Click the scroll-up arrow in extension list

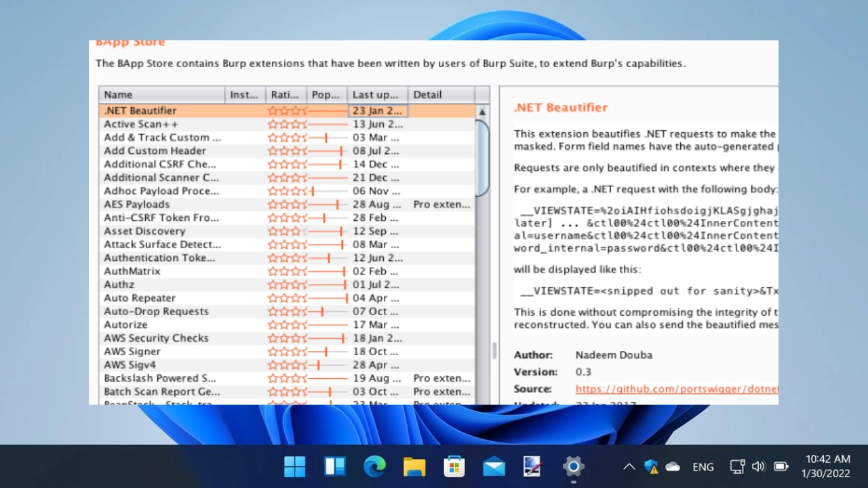[x=482, y=112]
